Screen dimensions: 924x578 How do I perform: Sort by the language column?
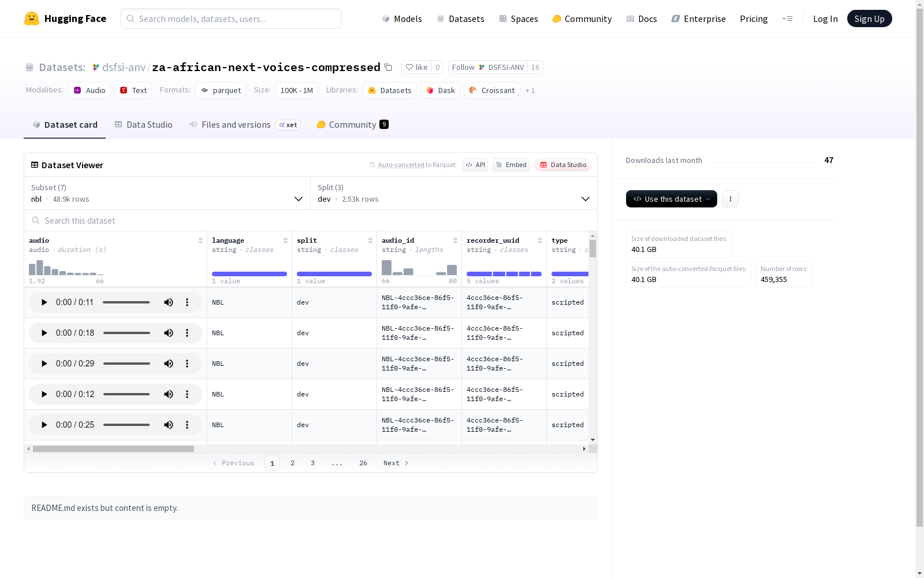285,240
